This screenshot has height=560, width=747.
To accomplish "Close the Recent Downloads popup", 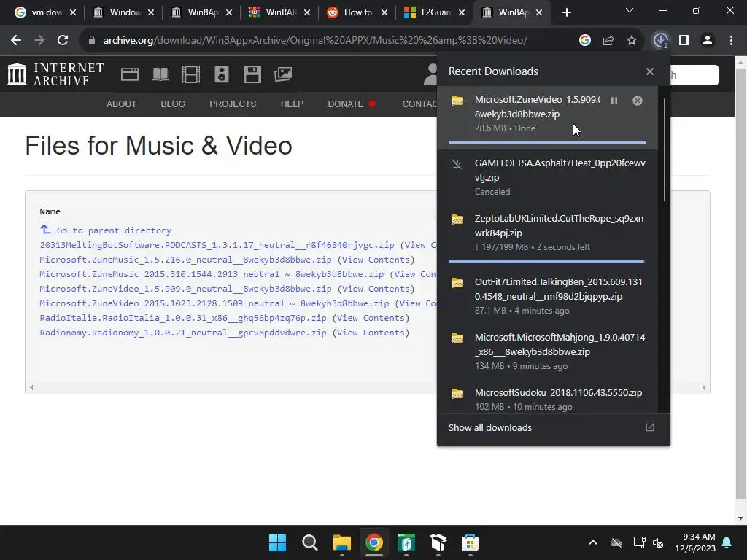I will pyautogui.click(x=650, y=71).
